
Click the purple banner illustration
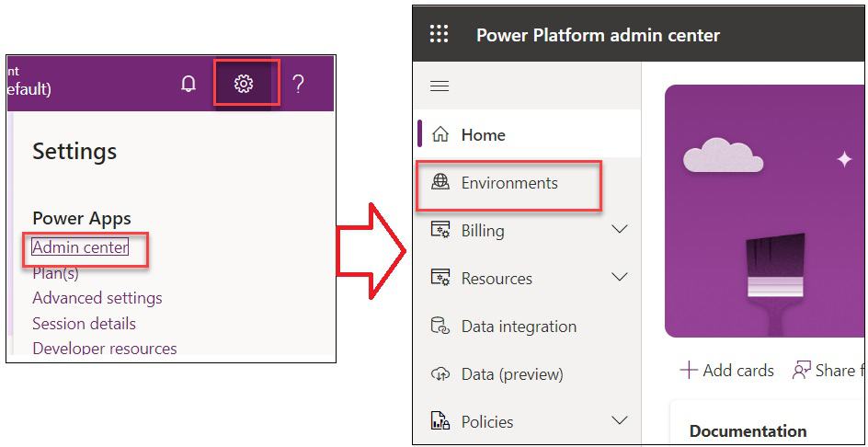tap(766, 211)
